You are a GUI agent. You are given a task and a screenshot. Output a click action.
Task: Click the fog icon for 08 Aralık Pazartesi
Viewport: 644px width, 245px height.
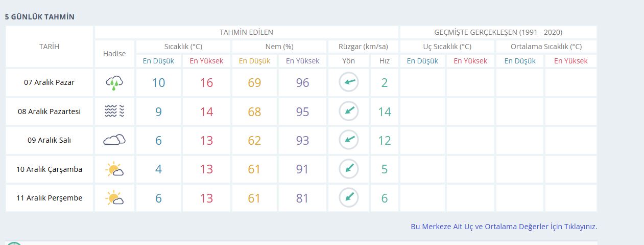114,112
